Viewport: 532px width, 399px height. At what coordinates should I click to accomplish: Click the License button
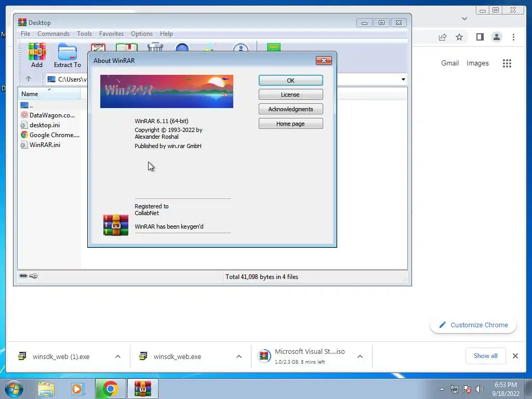291,95
